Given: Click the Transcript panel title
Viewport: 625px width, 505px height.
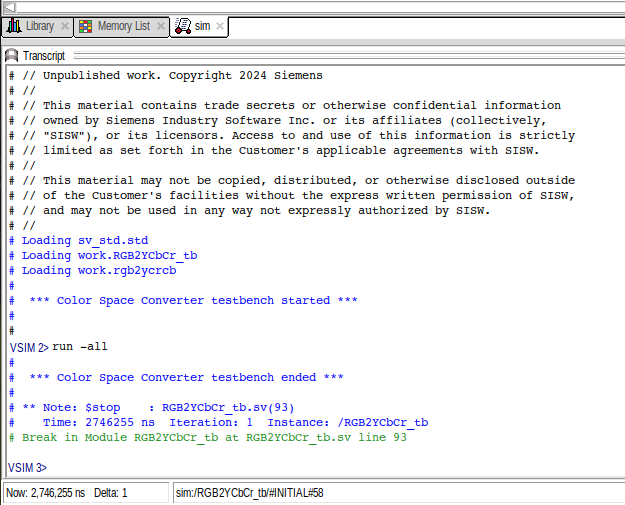Looking at the screenshot, I should coord(44,56).
